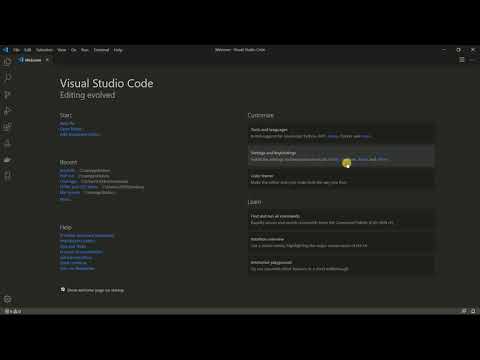Click the Tools and languages card
Viewport: 480px width, 360px height.
click(x=341, y=133)
